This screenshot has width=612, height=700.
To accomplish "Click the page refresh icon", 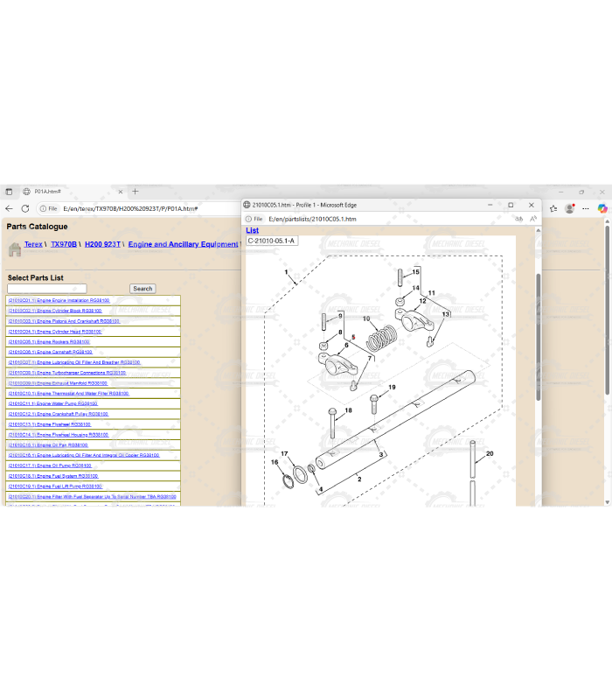I will (25, 209).
